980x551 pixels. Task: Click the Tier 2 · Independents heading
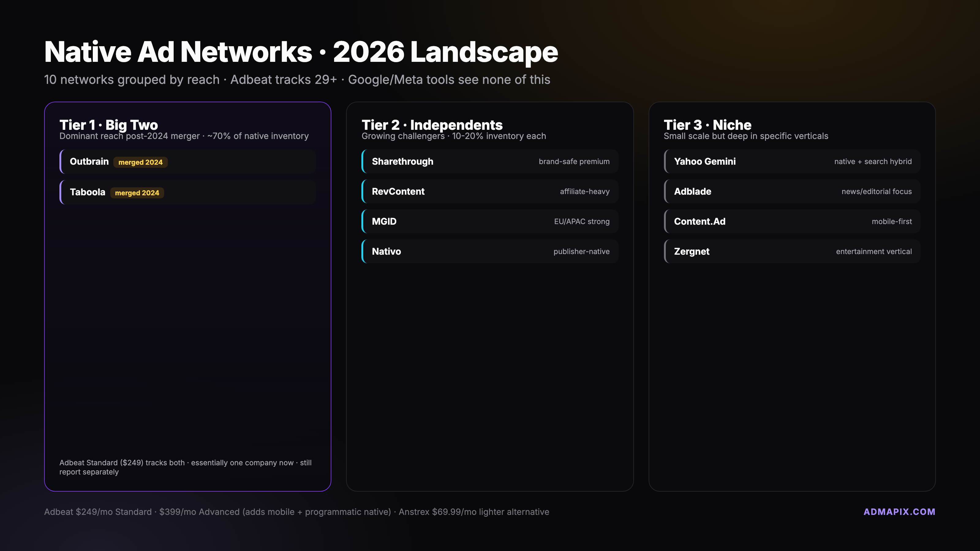click(x=432, y=125)
